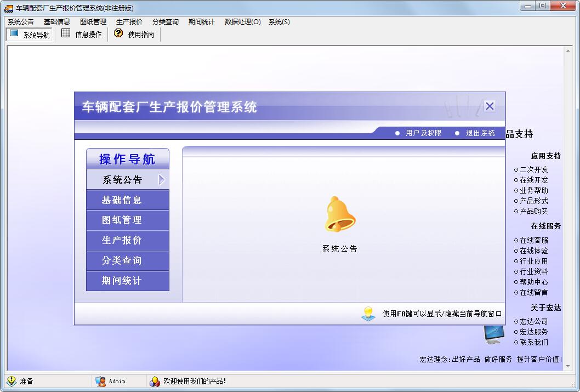
Task: Click the arrow beside 系统公告 nav item
Action: (162, 180)
